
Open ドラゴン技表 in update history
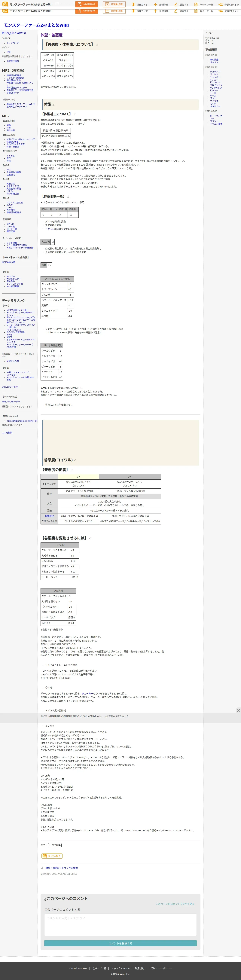coord(216,124)
